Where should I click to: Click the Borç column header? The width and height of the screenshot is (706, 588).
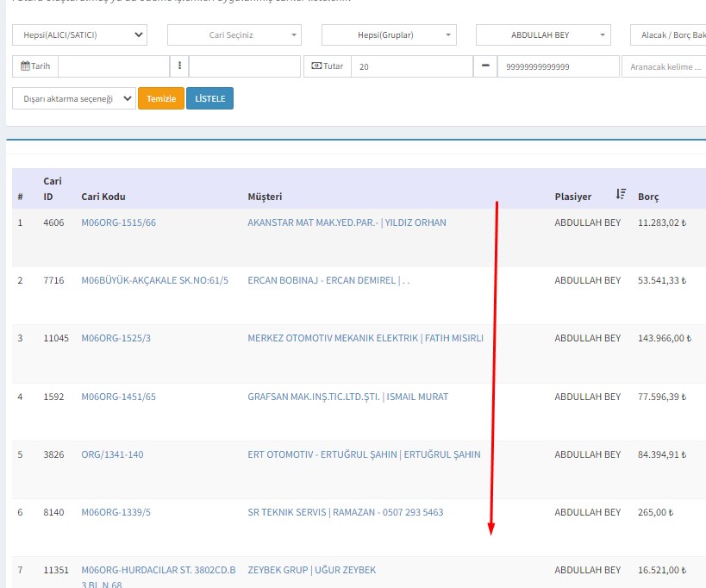(648, 197)
